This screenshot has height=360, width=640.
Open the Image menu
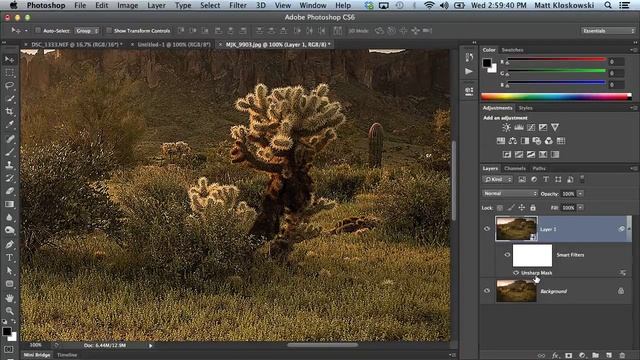[x=127, y=5]
